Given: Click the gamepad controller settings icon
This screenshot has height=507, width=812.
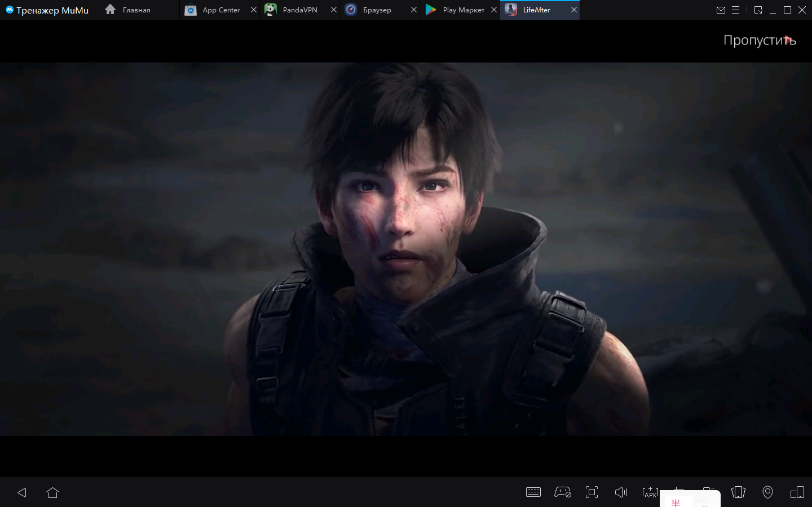Looking at the screenshot, I should pos(562,492).
